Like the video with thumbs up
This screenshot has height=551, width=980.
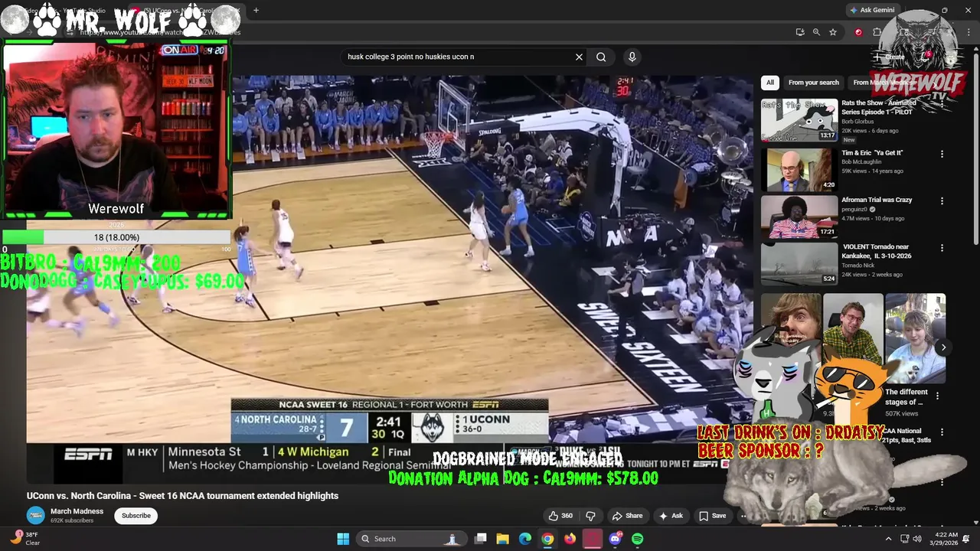click(x=561, y=516)
